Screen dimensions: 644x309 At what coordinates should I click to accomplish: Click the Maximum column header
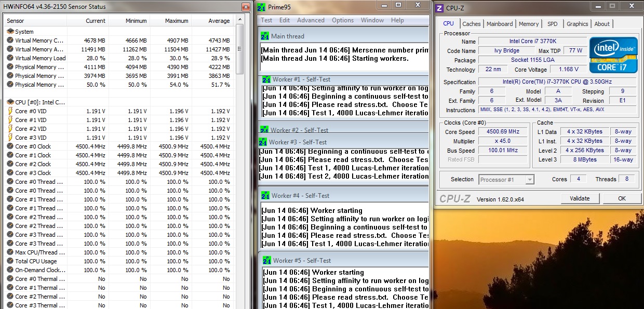pyautogui.click(x=171, y=21)
